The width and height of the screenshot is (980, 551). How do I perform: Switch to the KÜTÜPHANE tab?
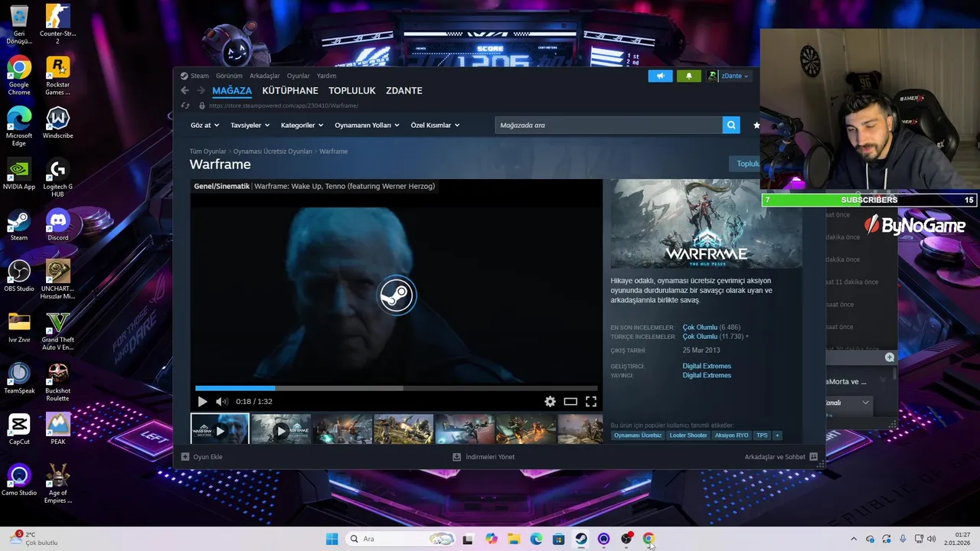click(x=290, y=90)
